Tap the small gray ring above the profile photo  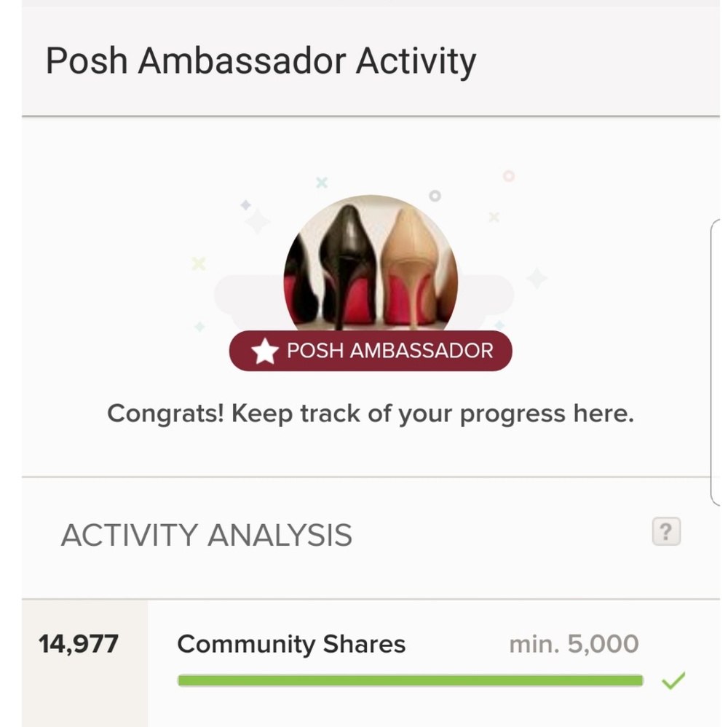pyautogui.click(x=435, y=196)
